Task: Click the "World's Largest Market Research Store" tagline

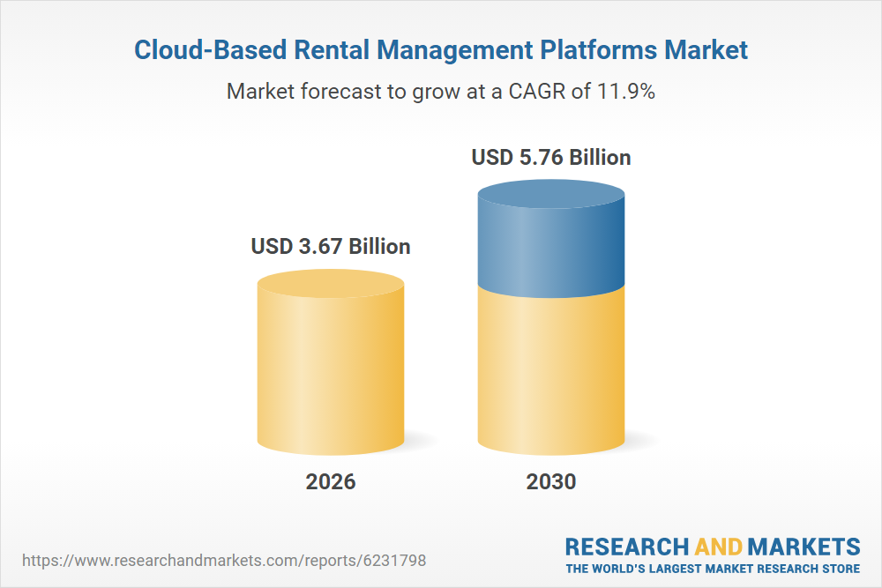Action: pos(713,569)
